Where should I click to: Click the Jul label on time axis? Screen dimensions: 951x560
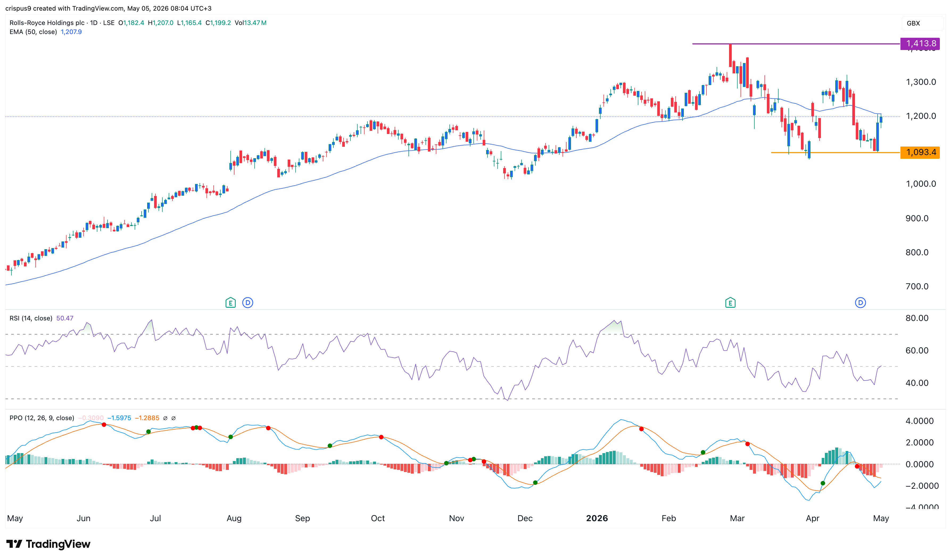(156, 519)
